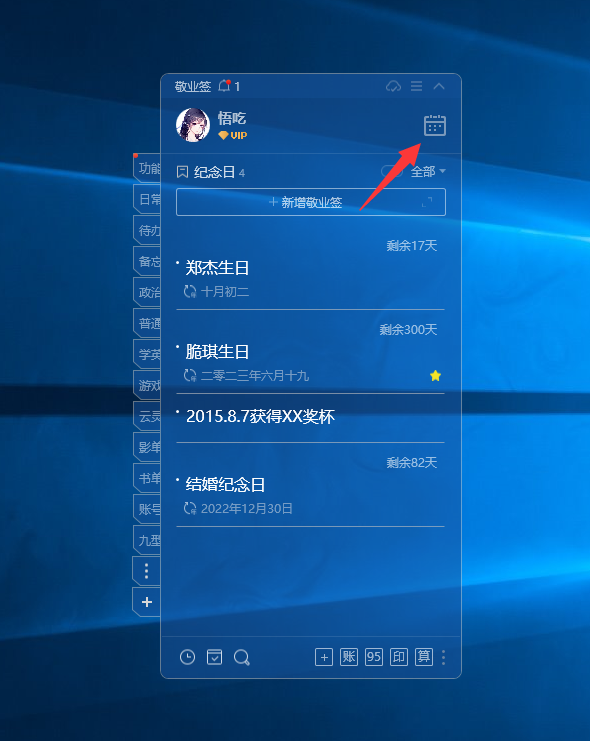590x741 pixels.
Task: Click the 剩余17天 countdown label
Action: 412,246
